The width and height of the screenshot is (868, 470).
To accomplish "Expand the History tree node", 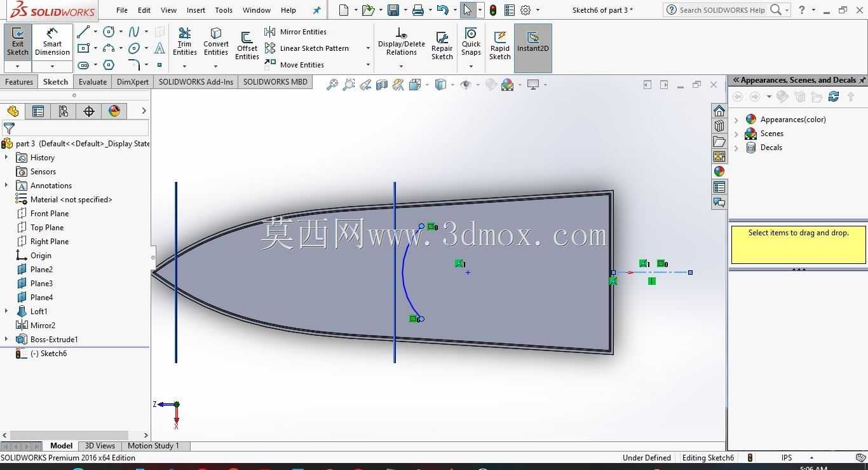I will (x=6, y=157).
